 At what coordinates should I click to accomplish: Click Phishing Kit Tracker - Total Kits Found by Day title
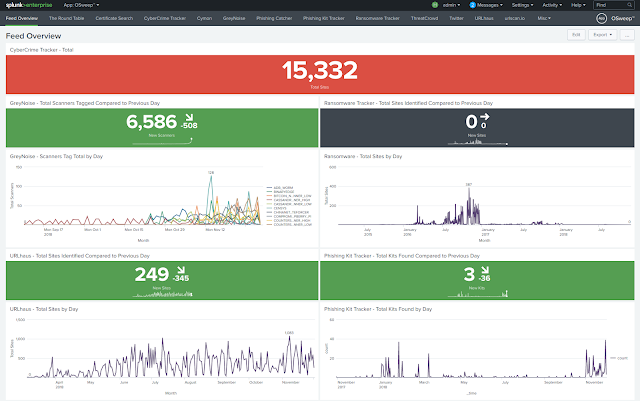tap(378, 309)
